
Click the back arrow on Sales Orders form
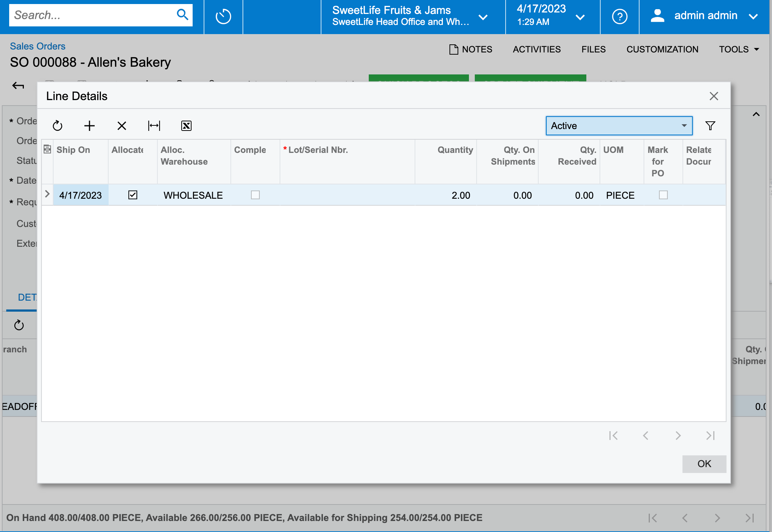click(x=18, y=85)
